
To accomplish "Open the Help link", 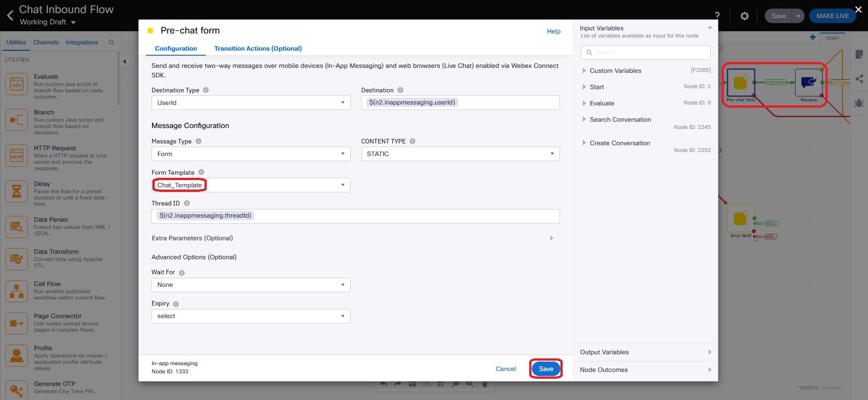I will point(554,31).
